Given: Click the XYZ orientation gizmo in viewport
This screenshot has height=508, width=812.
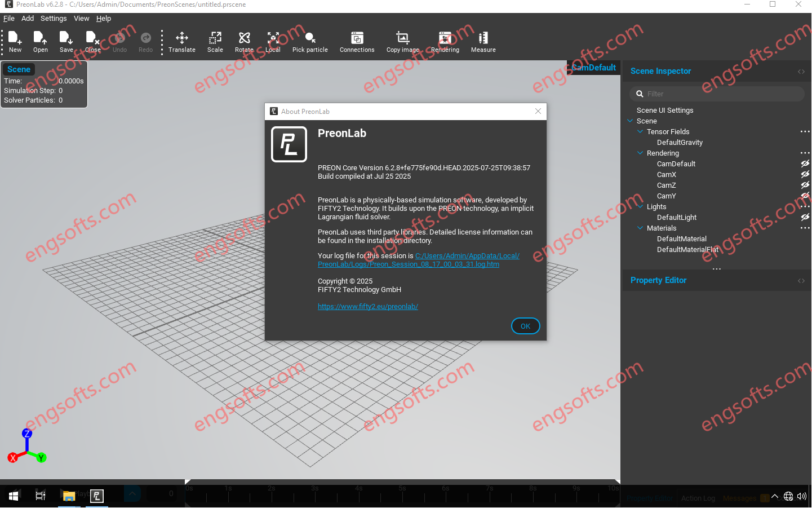Looking at the screenshot, I should tap(26, 447).
